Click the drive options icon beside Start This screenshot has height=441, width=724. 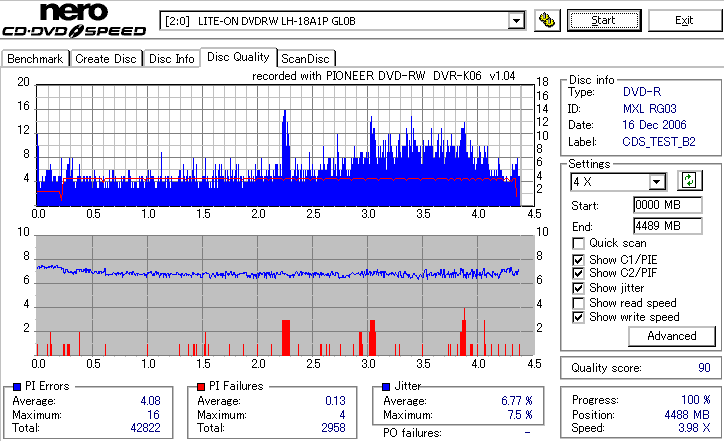(x=547, y=20)
